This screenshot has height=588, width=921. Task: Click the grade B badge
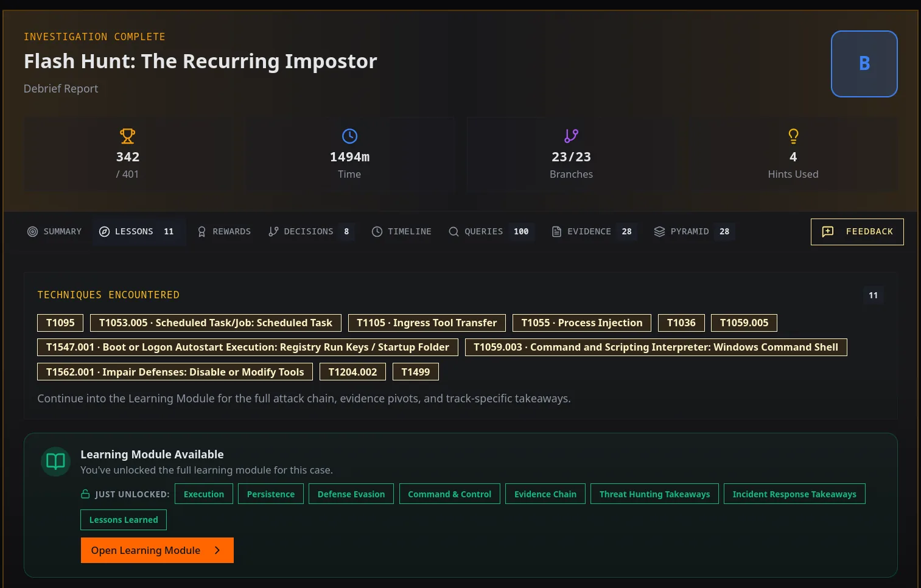pos(864,64)
